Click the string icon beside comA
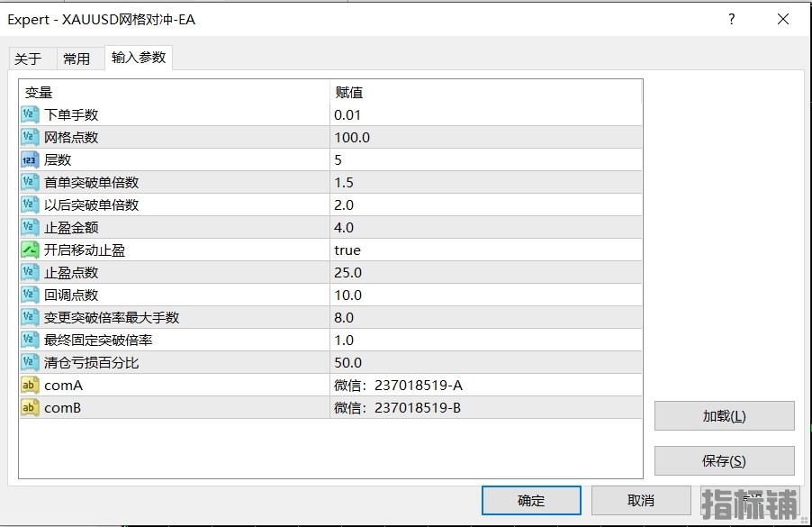This screenshot has height=527, width=812. 30,385
